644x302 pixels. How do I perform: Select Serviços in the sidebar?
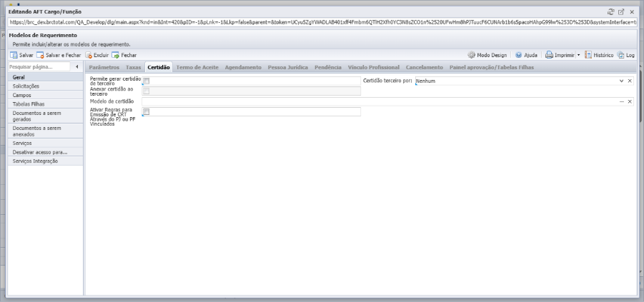coord(45,144)
